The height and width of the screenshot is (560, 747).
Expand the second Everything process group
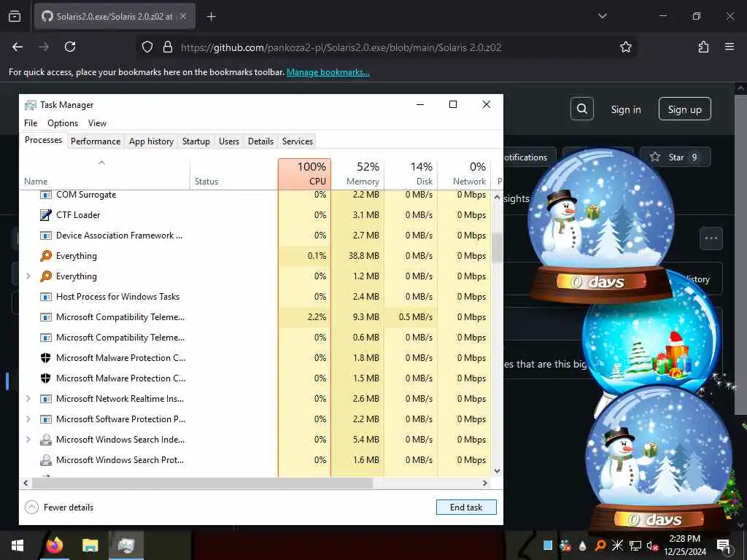point(28,276)
